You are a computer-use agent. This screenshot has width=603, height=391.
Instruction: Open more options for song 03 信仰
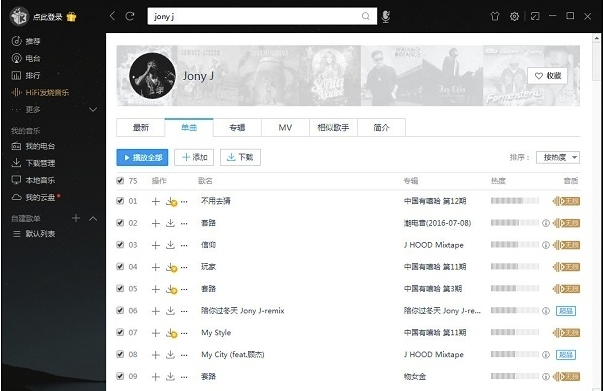184,245
